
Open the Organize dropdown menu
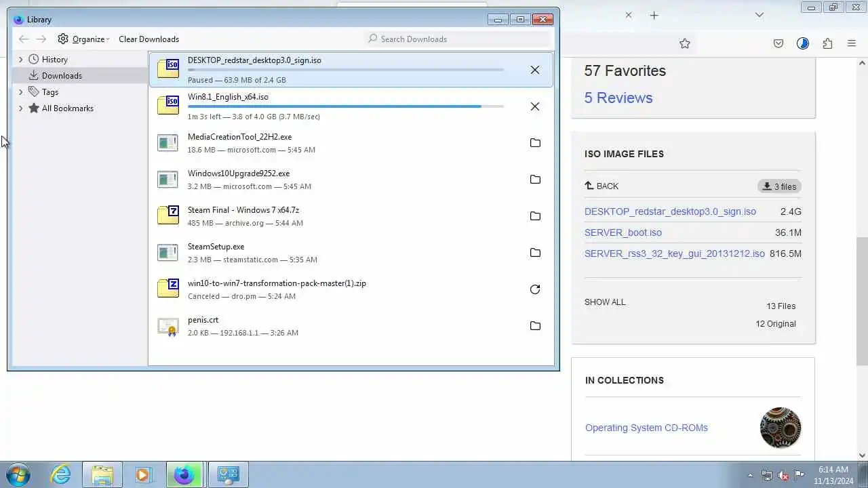pyautogui.click(x=83, y=39)
